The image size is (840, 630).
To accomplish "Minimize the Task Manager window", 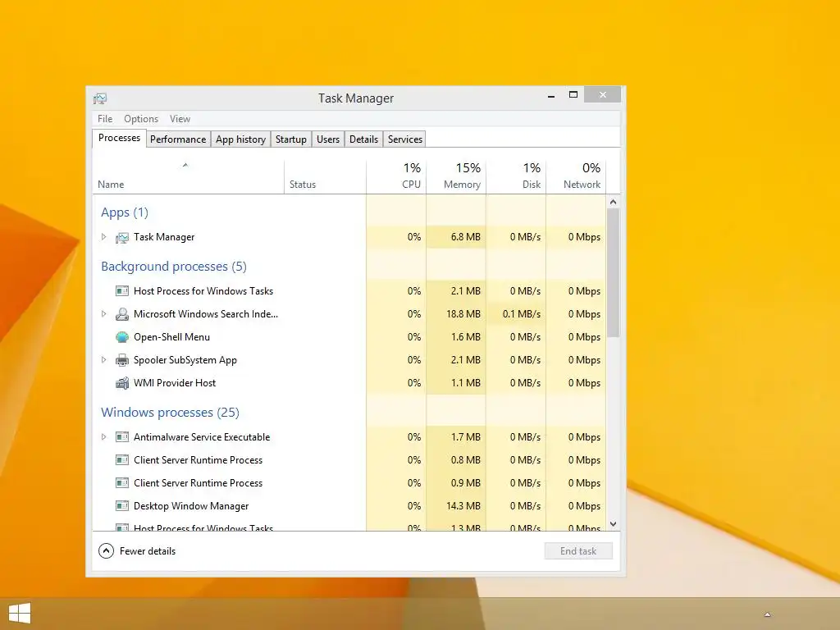I will tap(551, 95).
